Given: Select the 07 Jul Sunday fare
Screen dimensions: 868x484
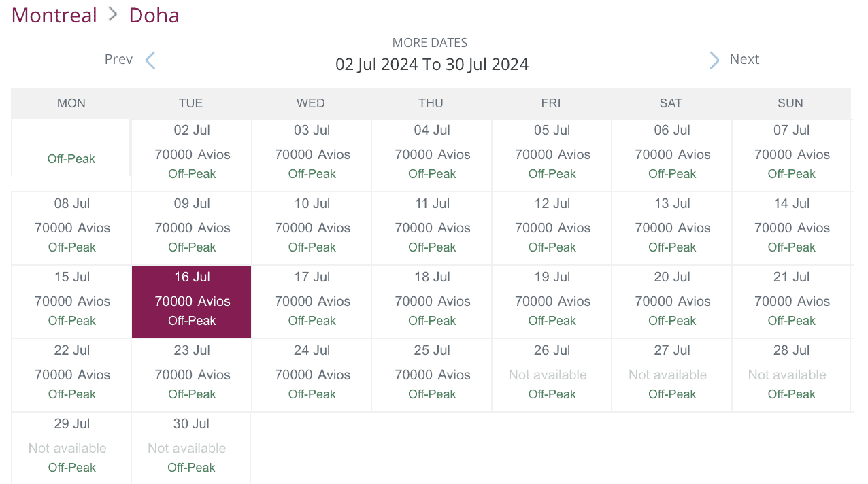Looking at the screenshot, I should [791, 155].
